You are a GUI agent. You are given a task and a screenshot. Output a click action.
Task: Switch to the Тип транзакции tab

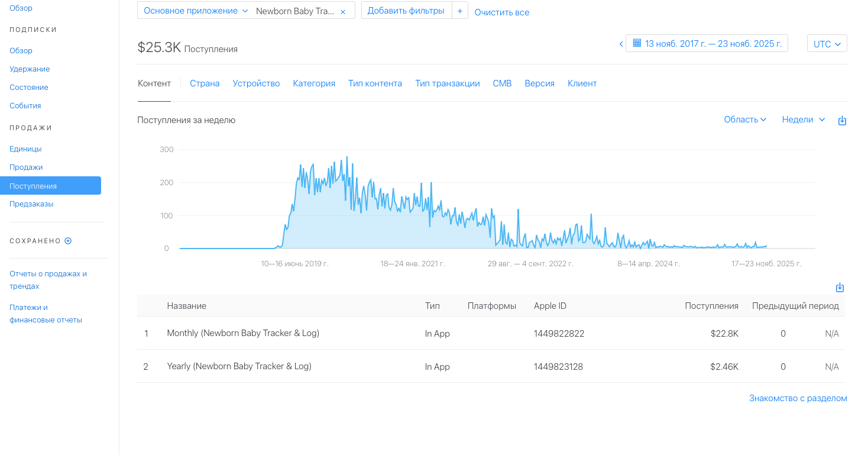448,83
